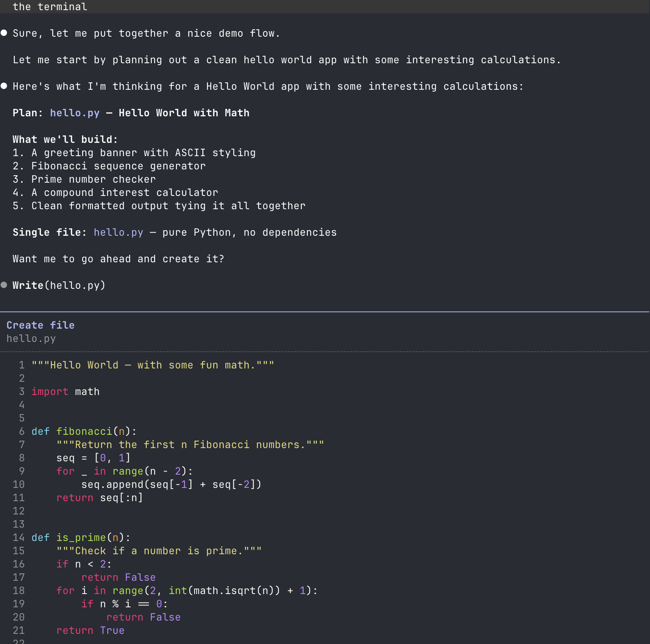Click the dashed separator below hello.py
Image resolution: width=650 pixels, height=644 pixels.
(325, 351)
